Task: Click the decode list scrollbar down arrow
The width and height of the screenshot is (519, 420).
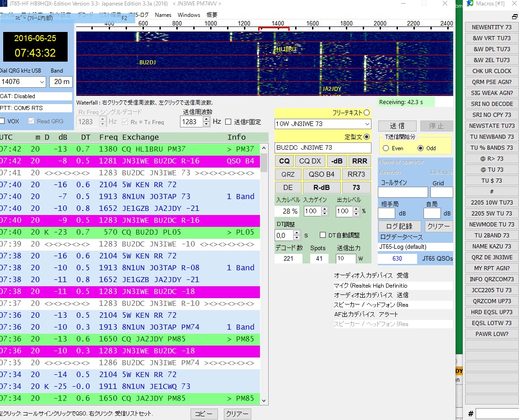Action: [x=264, y=400]
